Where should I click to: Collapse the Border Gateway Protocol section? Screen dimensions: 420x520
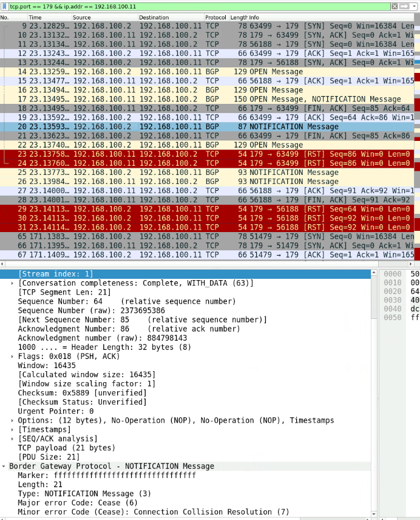tap(4, 467)
